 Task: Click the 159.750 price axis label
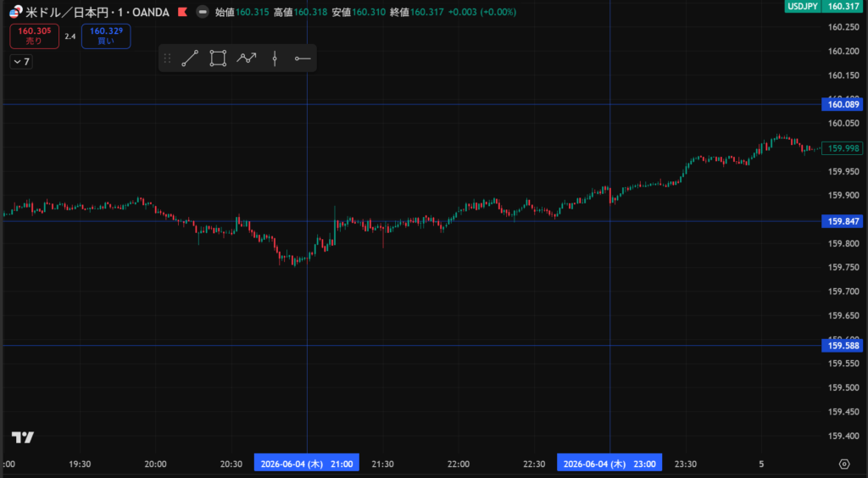click(843, 267)
